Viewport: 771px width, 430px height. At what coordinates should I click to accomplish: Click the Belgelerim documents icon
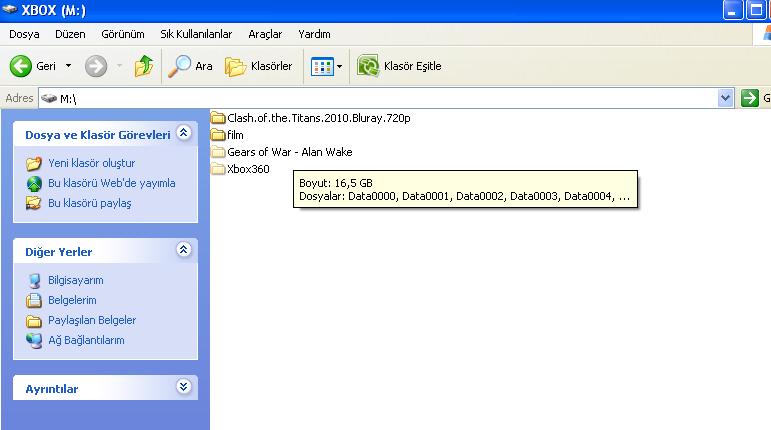point(33,300)
